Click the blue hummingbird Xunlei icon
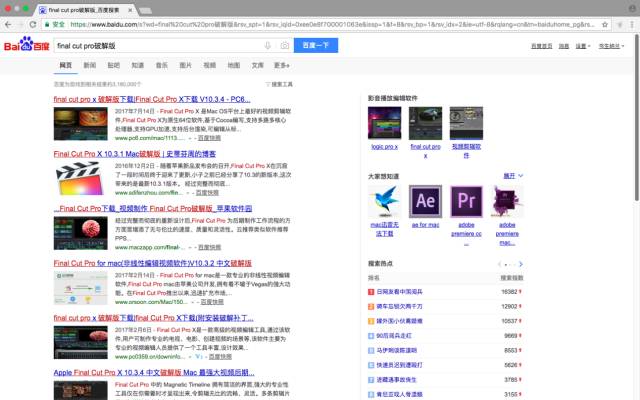 pos(384,201)
